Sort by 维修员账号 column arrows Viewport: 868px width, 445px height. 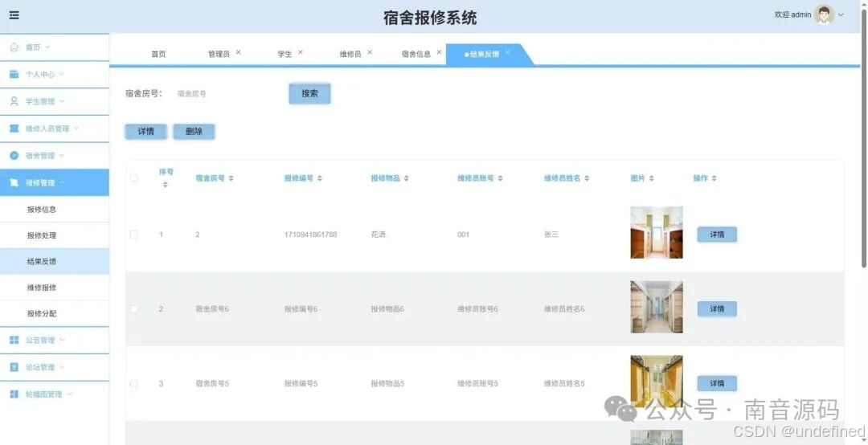[x=500, y=178]
